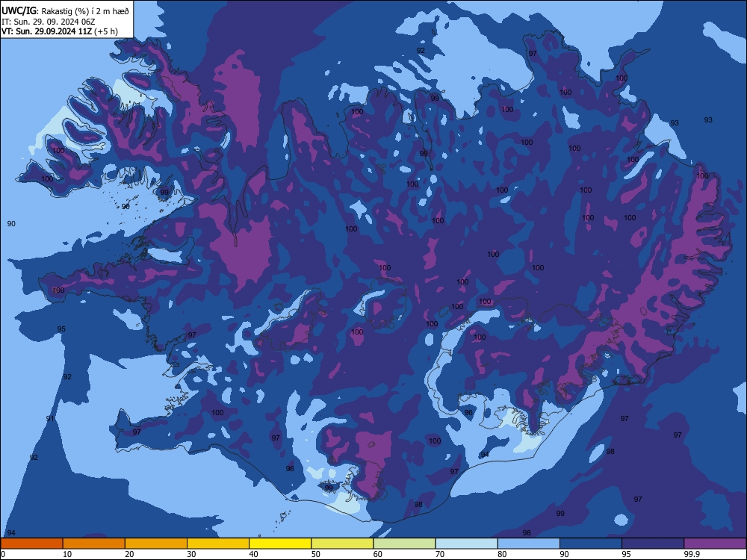The height and width of the screenshot is (560, 747).
Task: Click the 95–99.9 dark indigo legend swatch
Action: click(x=653, y=544)
